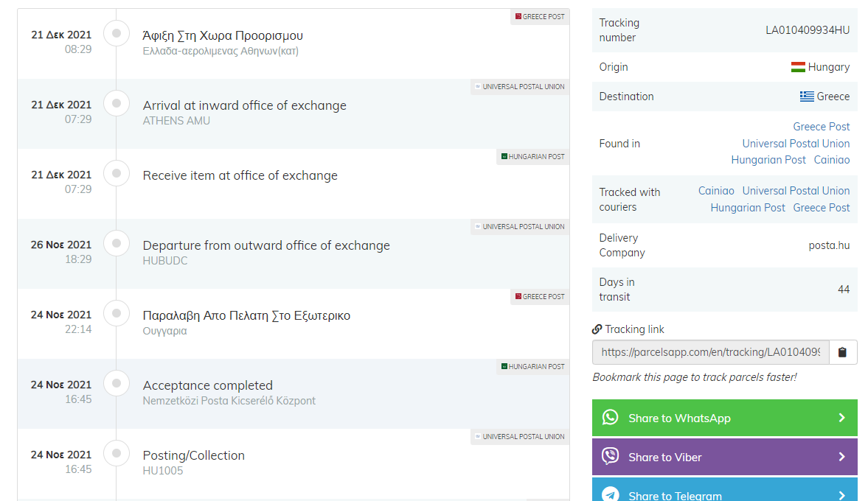Click 'Arrival at inward office of exchange' title

click(244, 105)
